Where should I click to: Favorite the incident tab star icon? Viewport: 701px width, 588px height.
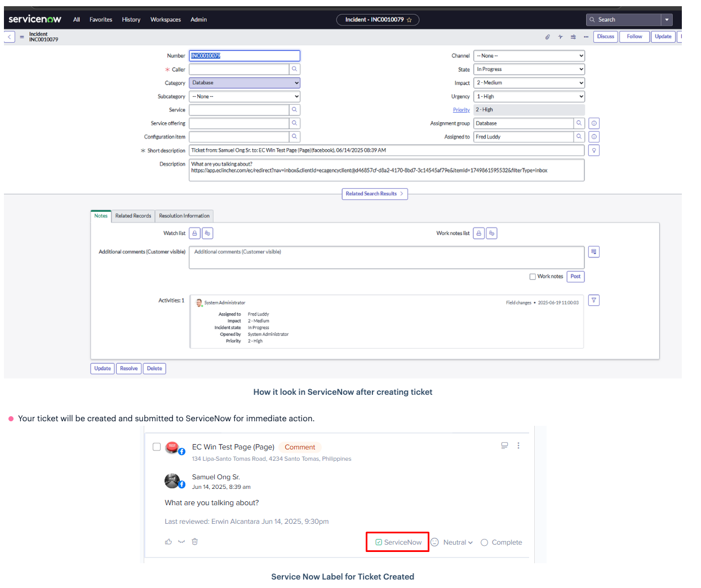pos(409,20)
